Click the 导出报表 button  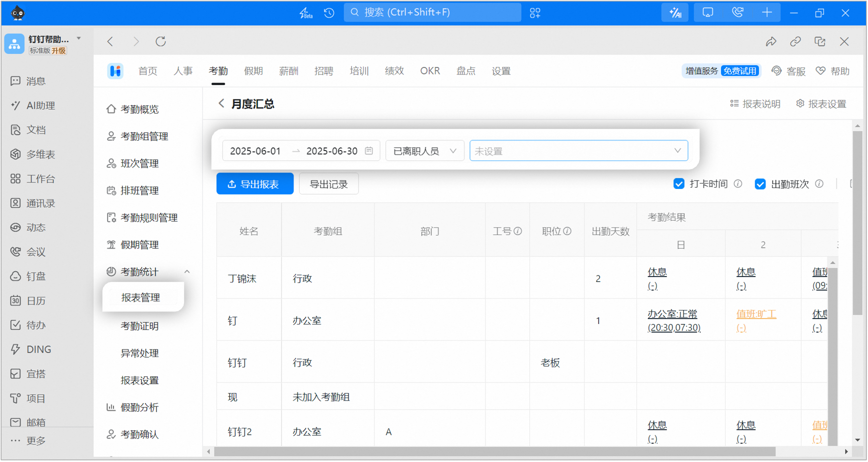click(x=255, y=184)
